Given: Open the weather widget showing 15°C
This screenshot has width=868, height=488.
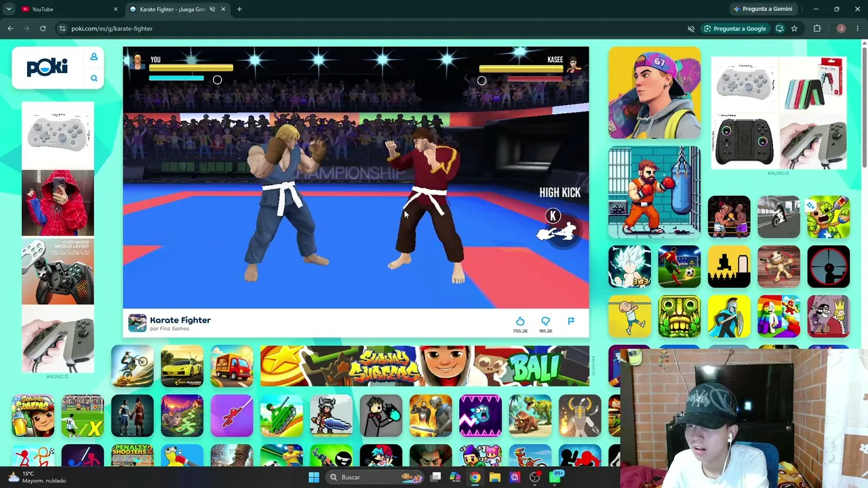Looking at the screenshot, I should (x=37, y=477).
